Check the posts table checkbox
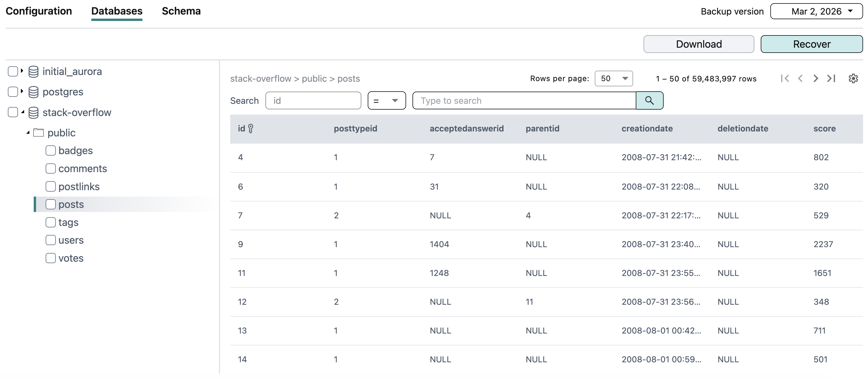 [x=51, y=204]
